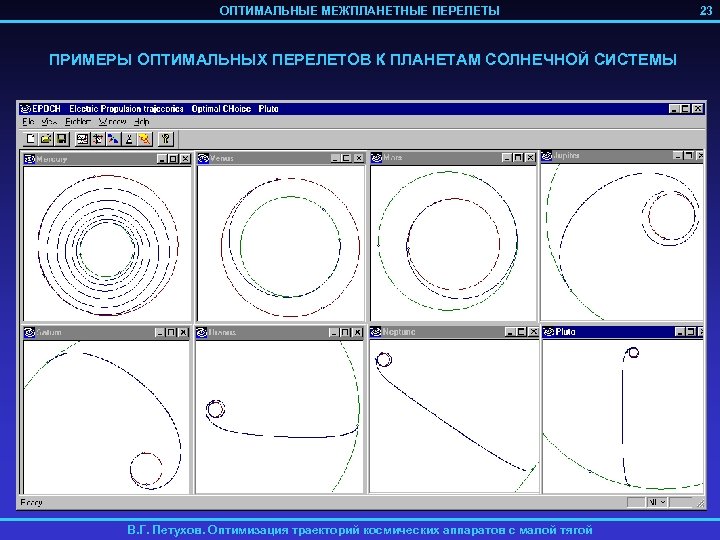Maximize the main EPOCH window
This screenshot has height=540, width=720.
click(x=685, y=109)
